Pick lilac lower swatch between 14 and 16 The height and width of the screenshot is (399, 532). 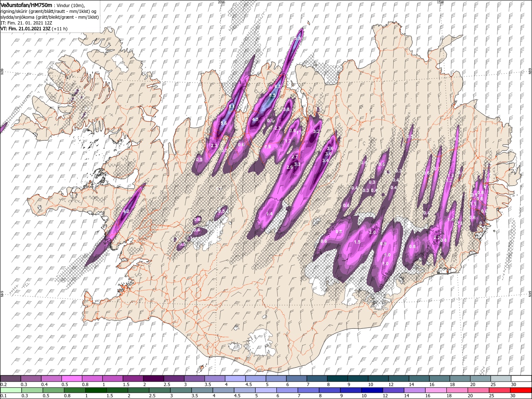pyautogui.click(x=414, y=390)
